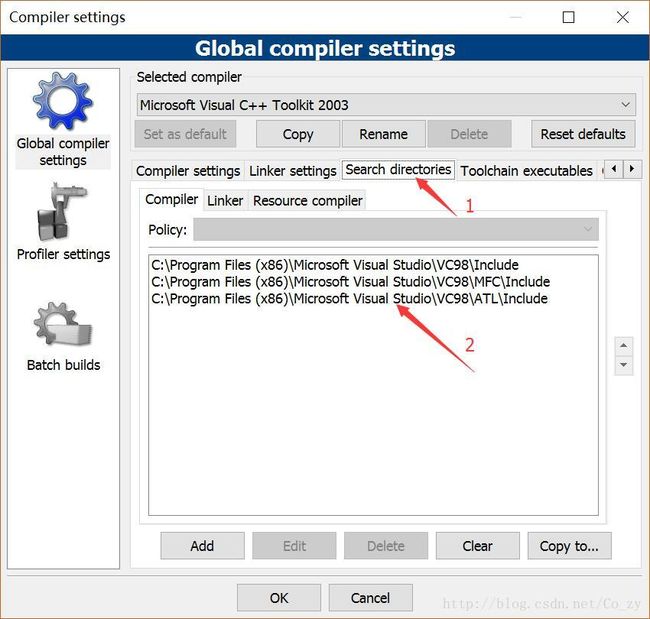Open Profiler settings caliper icon
This screenshot has width=650, height=619.
62,212
